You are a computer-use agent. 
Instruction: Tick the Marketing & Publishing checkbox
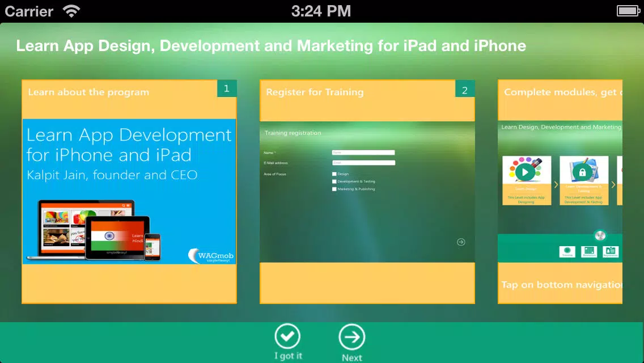pyautogui.click(x=334, y=189)
